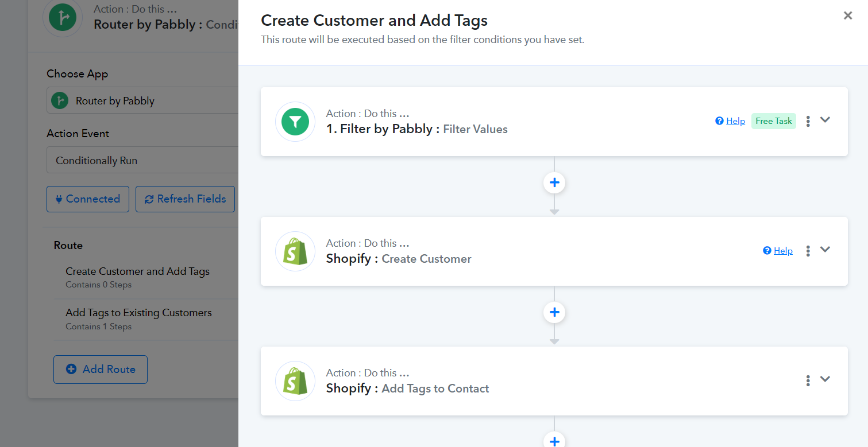The width and height of the screenshot is (868, 447).
Task: Expand the Filter by Pabbly step chevron
Action: [x=825, y=120]
